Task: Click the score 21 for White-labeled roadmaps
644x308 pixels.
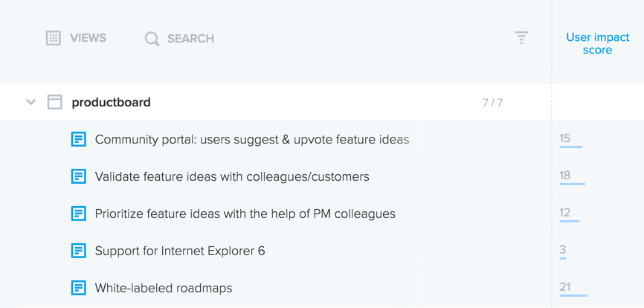Action: pyautogui.click(x=565, y=287)
